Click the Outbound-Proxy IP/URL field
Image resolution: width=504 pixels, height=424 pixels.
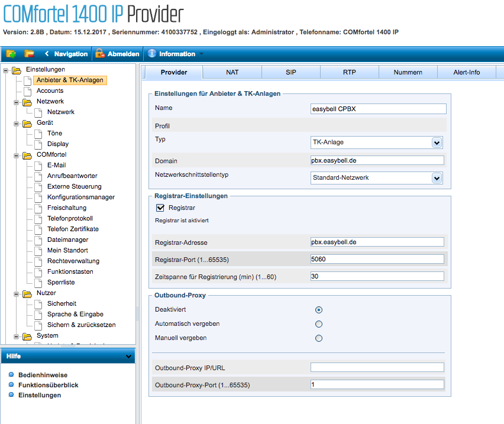(377, 367)
